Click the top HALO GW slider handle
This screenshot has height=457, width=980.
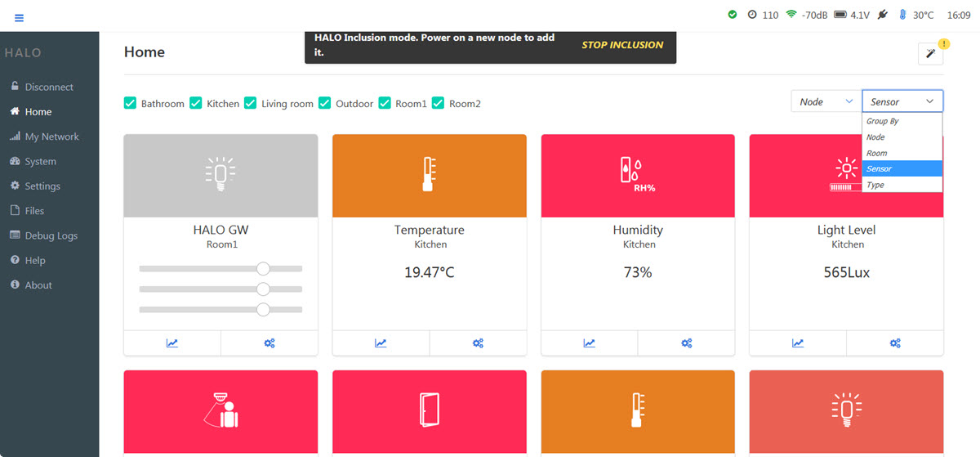(263, 268)
